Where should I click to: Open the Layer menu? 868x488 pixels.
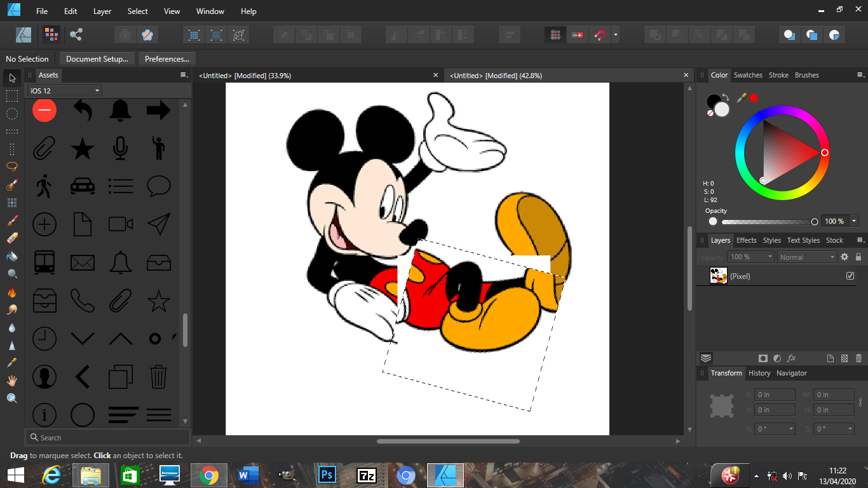point(102,11)
